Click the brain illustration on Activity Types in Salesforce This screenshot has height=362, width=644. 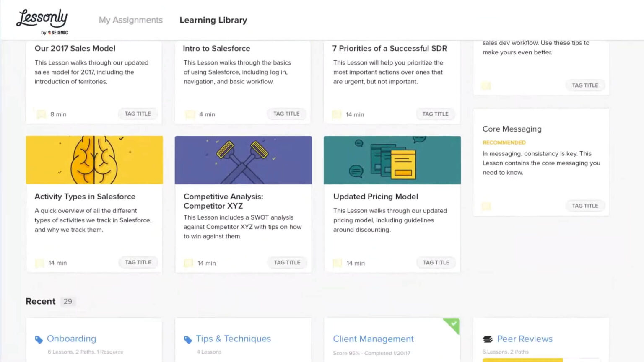94,160
